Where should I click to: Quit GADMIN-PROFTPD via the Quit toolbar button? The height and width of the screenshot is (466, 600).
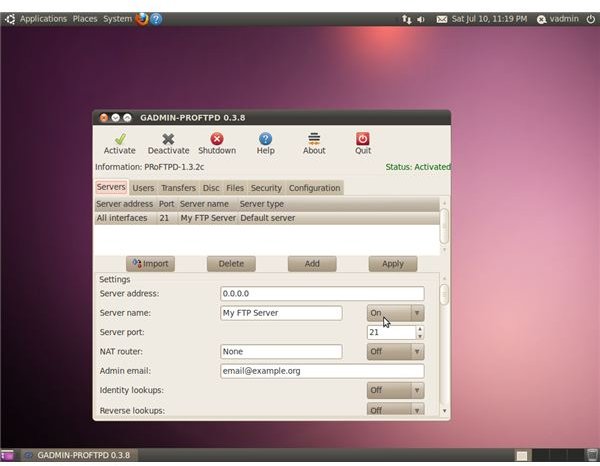363,144
